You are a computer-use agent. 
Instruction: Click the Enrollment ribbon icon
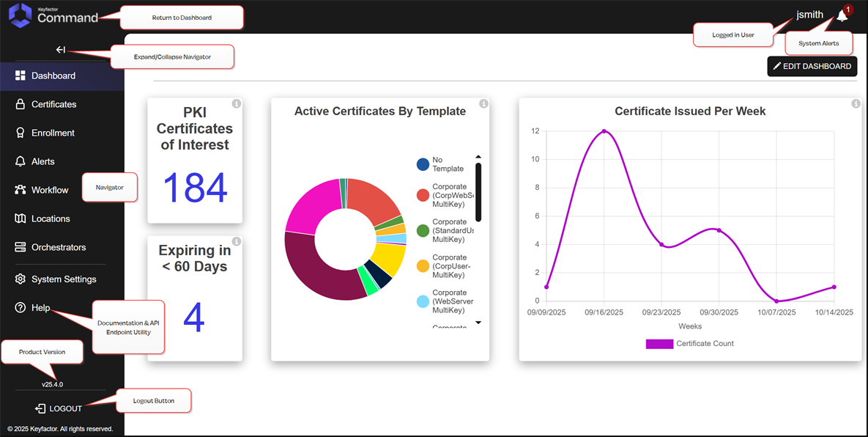pos(21,133)
